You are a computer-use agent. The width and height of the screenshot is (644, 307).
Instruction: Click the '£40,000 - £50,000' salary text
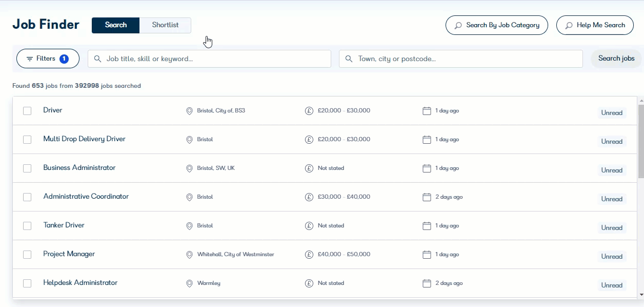coord(344,255)
